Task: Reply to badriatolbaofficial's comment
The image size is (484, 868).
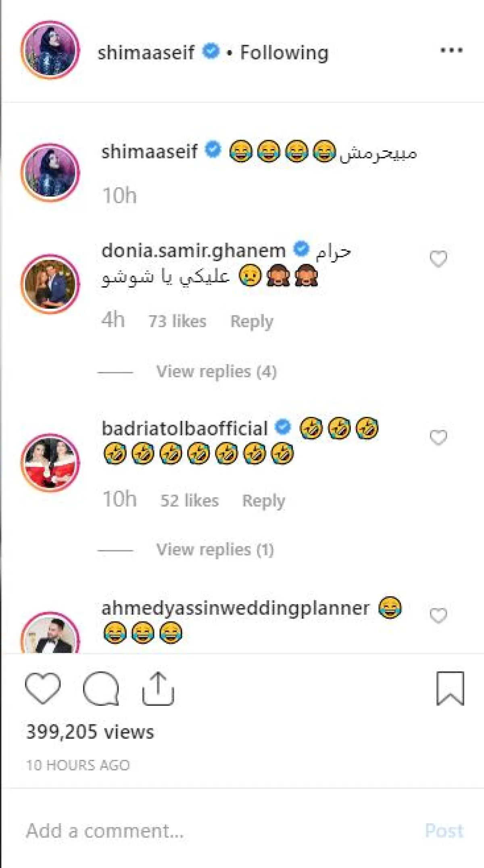Action: [x=263, y=501]
